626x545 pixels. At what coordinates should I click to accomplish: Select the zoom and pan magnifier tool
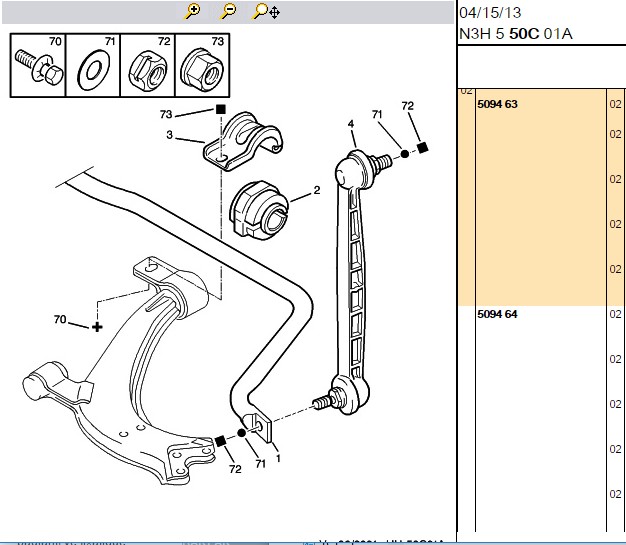coord(266,12)
